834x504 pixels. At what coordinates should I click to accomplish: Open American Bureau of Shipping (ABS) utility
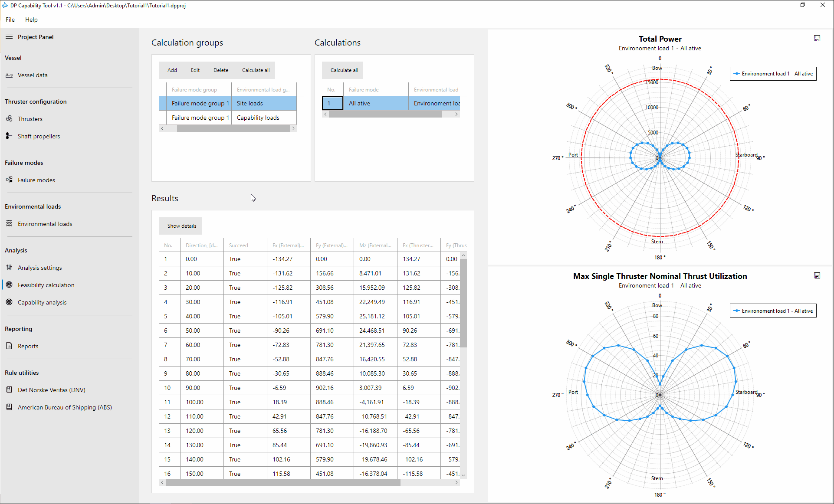[65, 407]
